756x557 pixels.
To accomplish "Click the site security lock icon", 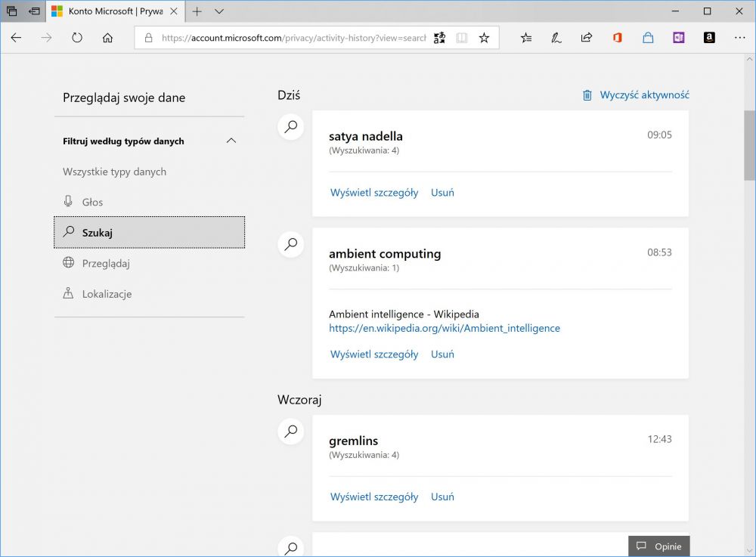I will coord(148,38).
